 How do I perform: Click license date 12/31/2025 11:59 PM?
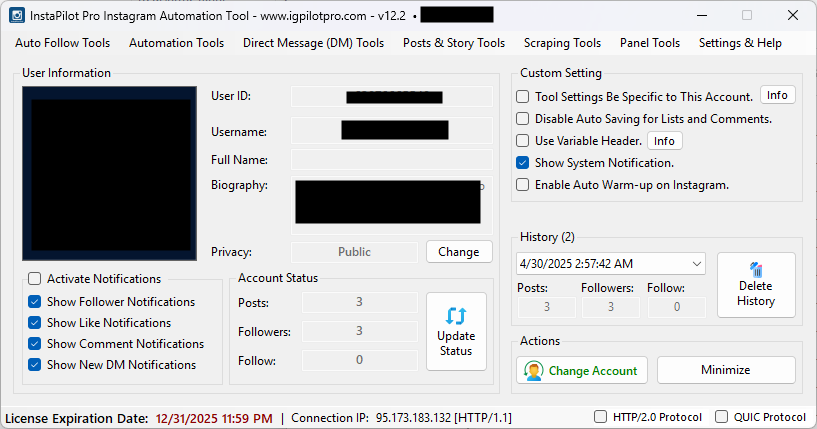pyautogui.click(x=214, y=419)
